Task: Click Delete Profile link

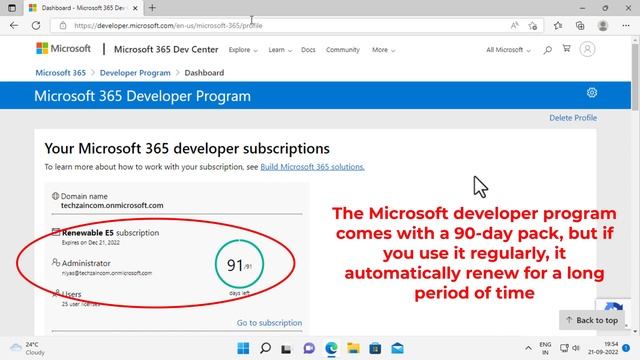Action: 573,118
